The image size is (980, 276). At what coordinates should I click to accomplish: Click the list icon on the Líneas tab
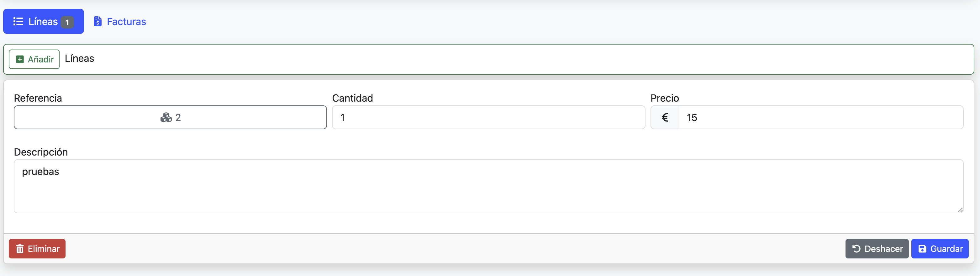tap(18, 21)
